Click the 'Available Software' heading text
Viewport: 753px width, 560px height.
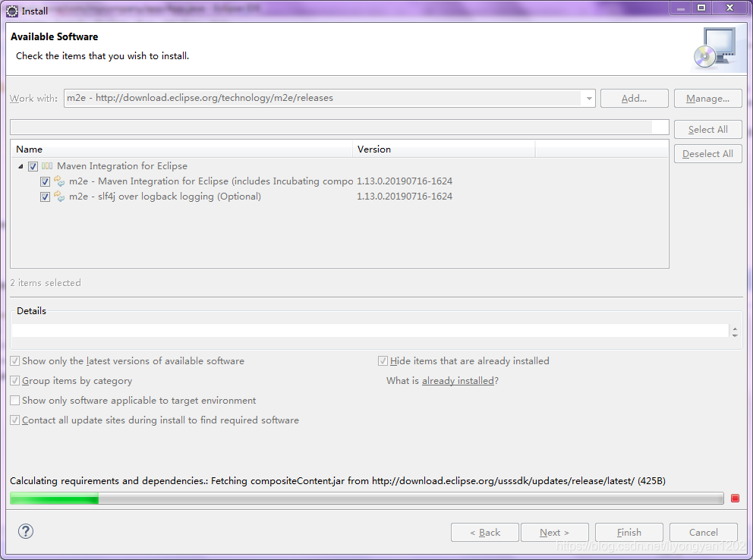pos(54,37)
